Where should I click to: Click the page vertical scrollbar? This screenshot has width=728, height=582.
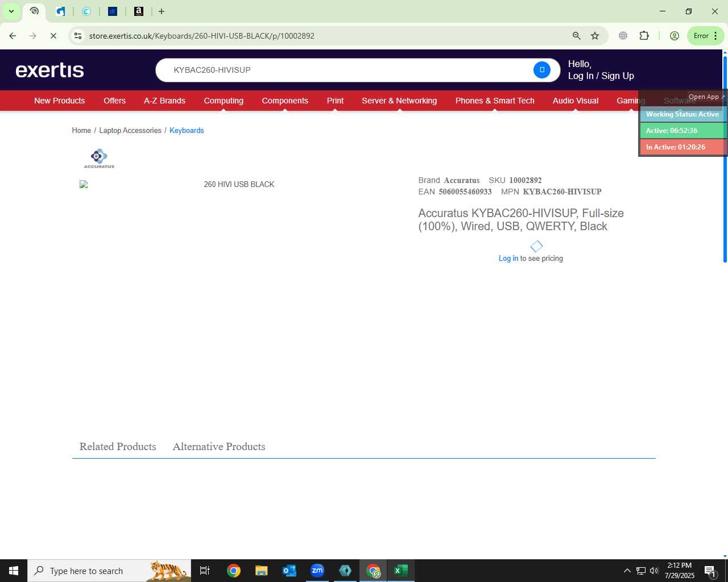[725, 159]
